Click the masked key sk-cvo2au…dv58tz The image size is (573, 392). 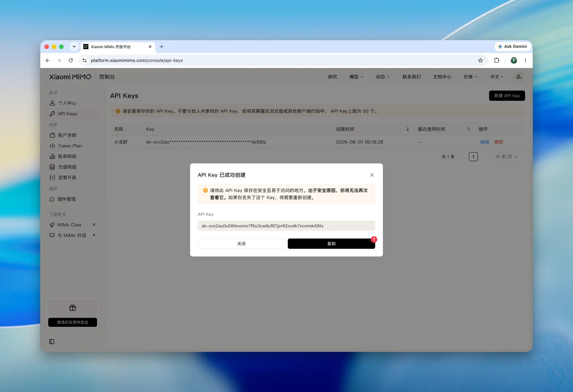click(206, 142)
